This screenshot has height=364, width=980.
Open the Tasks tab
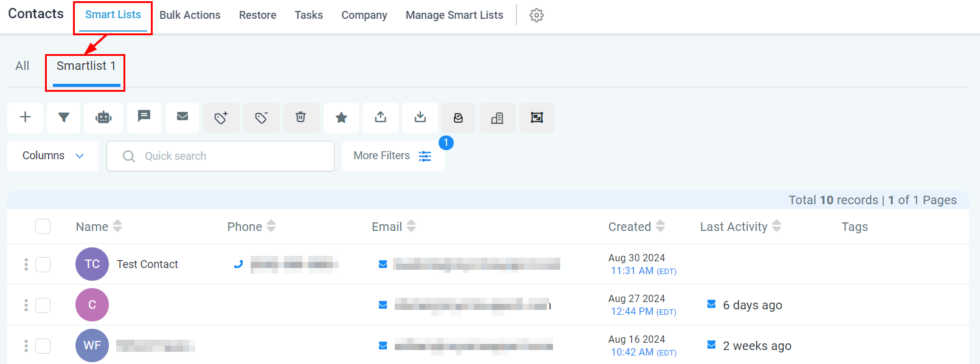click(309, 15)
